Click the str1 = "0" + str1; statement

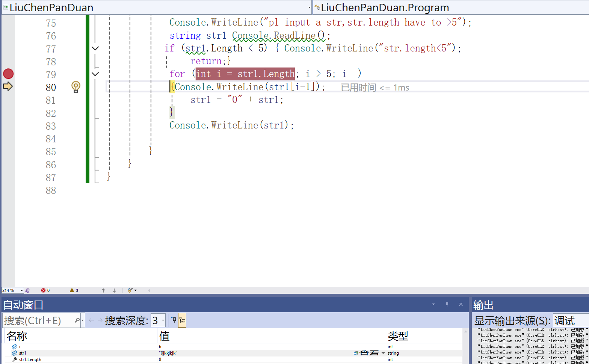(237, 100)
